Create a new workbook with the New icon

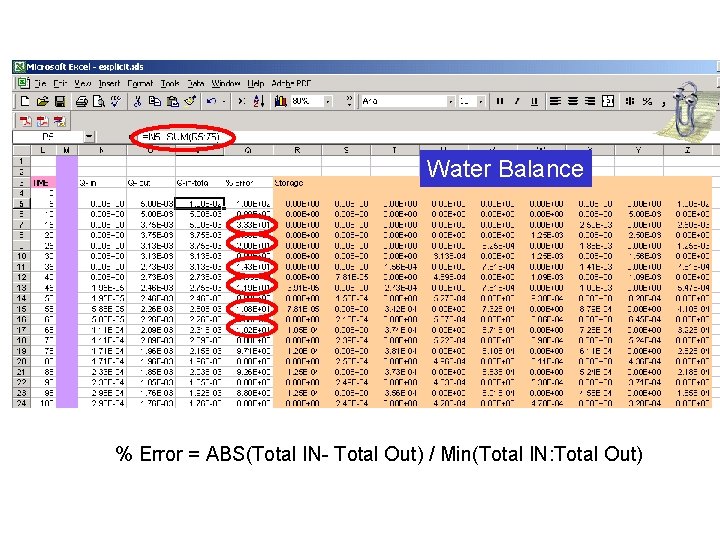[x=25, y=101]
